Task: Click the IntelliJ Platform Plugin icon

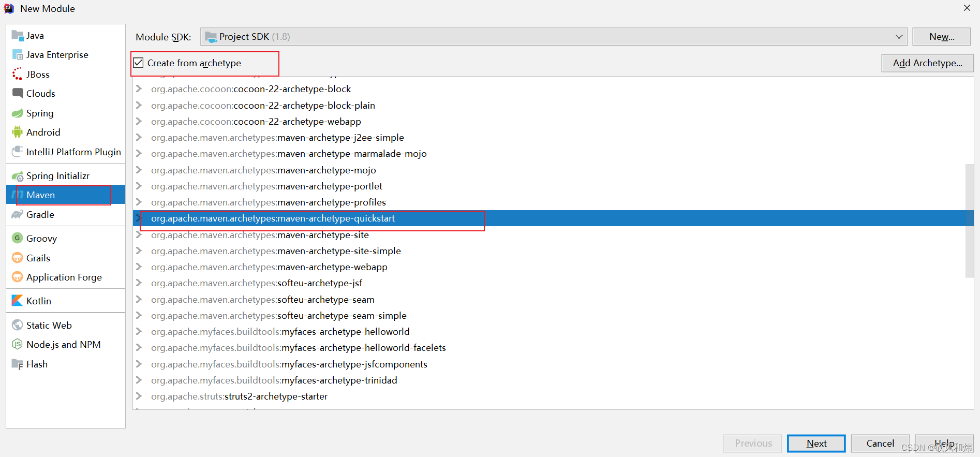Action: [x=18, y=152]
